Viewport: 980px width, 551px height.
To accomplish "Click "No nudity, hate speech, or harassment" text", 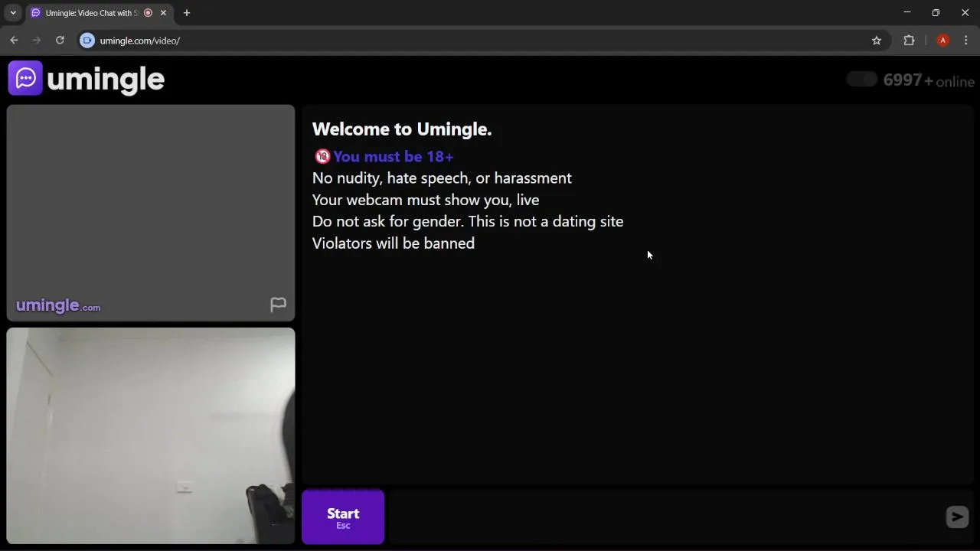I will coord(442,178).
